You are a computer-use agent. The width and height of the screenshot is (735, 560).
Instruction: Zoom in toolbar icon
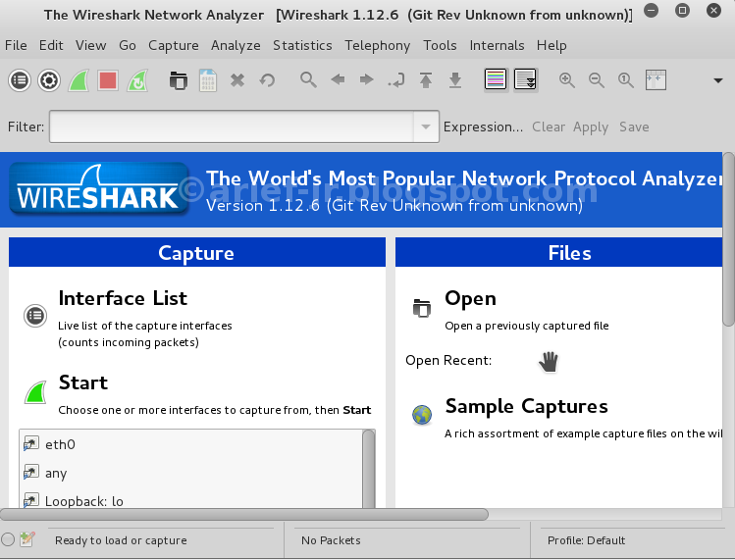(x=567, y=80)
